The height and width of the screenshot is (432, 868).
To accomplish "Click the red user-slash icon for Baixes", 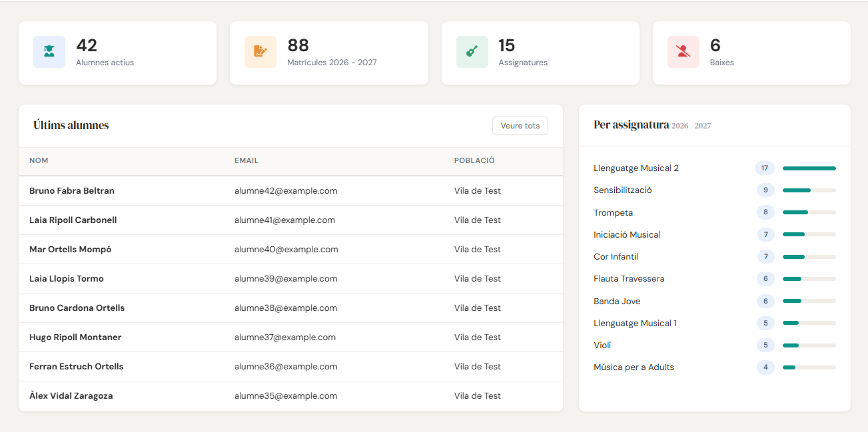I will tap(683, 52).
